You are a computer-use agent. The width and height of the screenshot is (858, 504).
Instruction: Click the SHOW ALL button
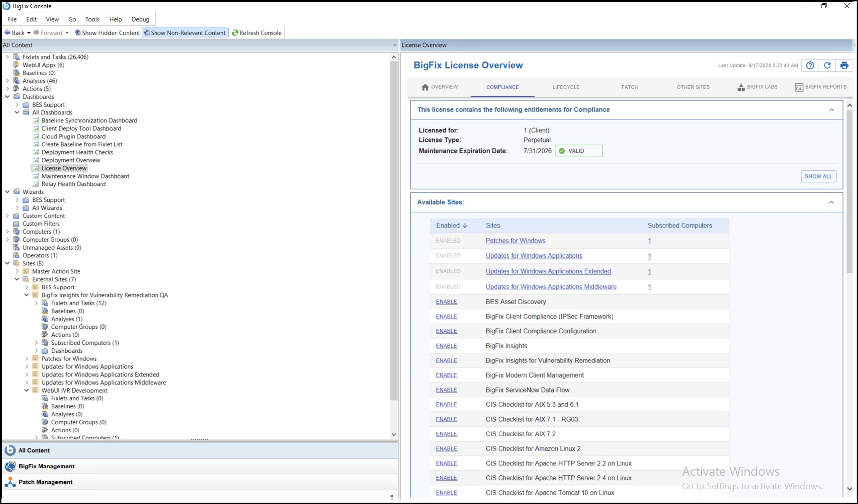[x=818, y=176]
